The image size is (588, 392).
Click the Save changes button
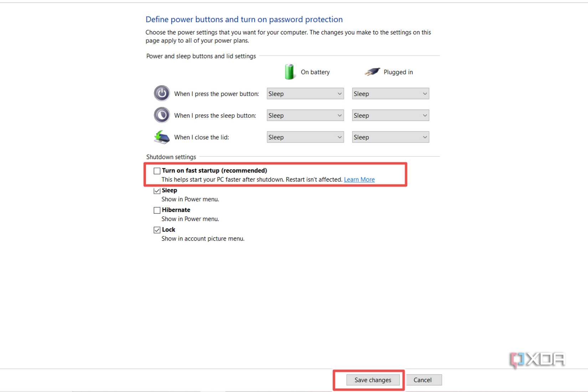[373, 380]
